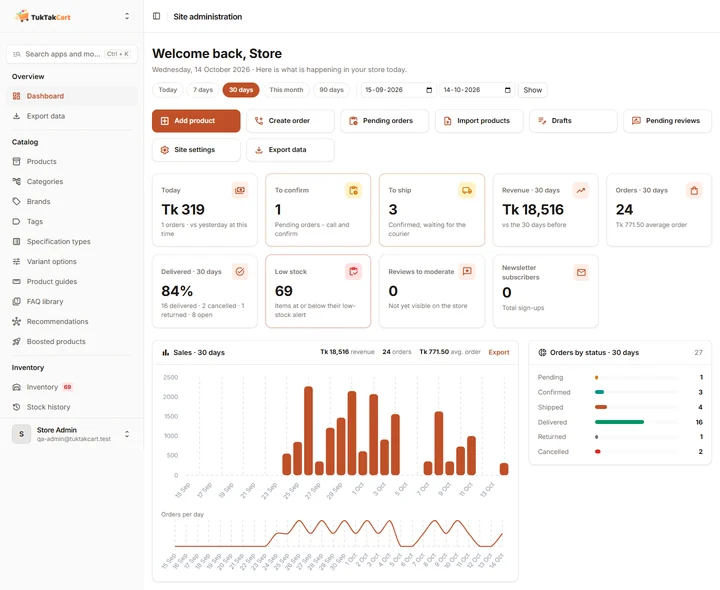
Task: Click the Today revenue card cash icon
Action: click(240, 190)
